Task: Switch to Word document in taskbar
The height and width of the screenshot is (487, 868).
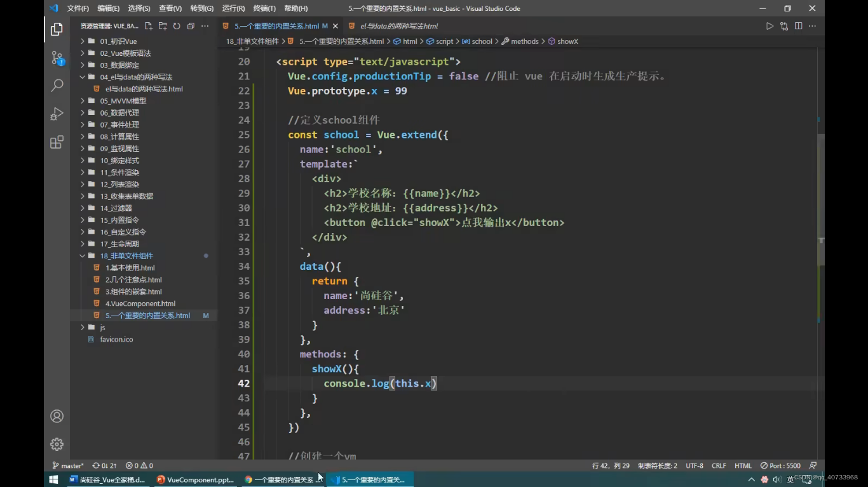Action: [108, 479]
